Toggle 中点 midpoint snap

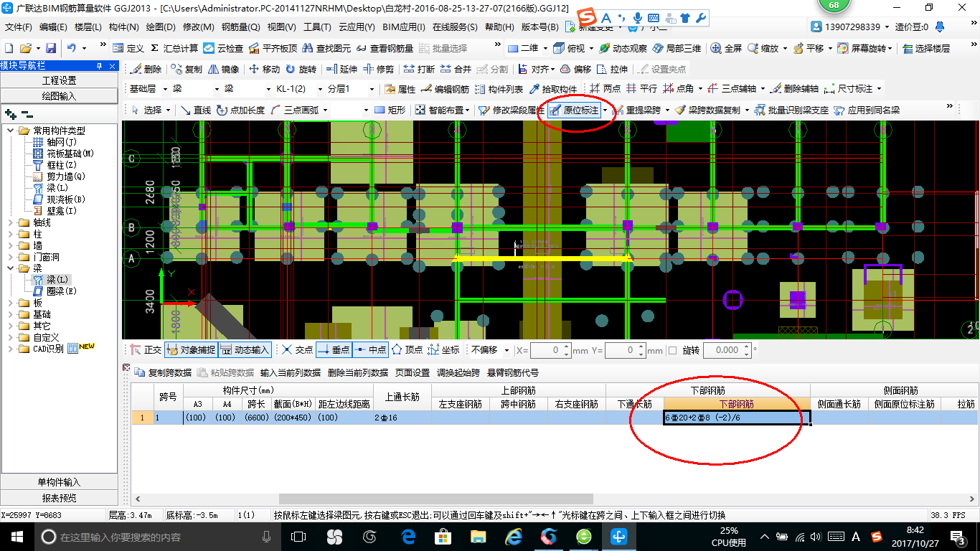(x=370, y=350)
